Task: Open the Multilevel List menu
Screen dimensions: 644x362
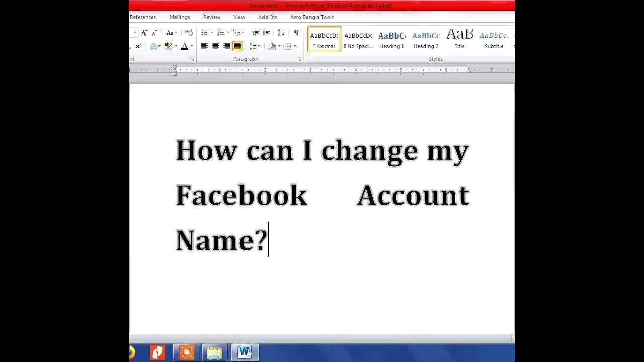Action: coord(238,33)
